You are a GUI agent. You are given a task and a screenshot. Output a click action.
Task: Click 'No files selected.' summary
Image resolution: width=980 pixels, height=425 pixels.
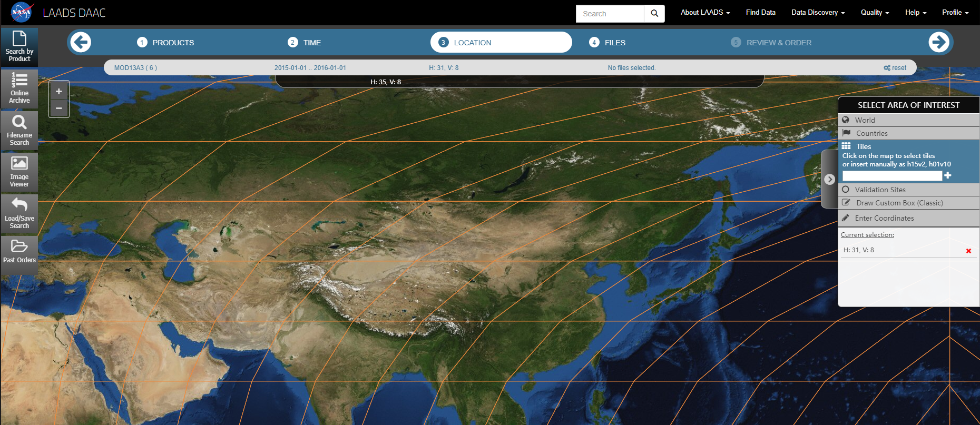[x=631, y=68]
